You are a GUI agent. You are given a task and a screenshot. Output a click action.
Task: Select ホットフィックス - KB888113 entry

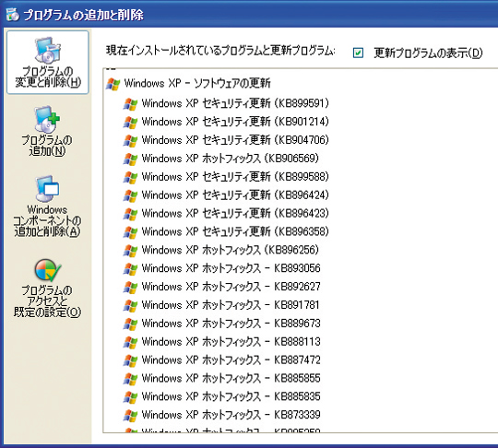click(x=231, y=342)
